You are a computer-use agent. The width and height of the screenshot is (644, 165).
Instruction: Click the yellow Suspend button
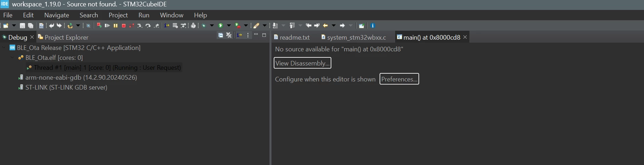pos(115,25)
